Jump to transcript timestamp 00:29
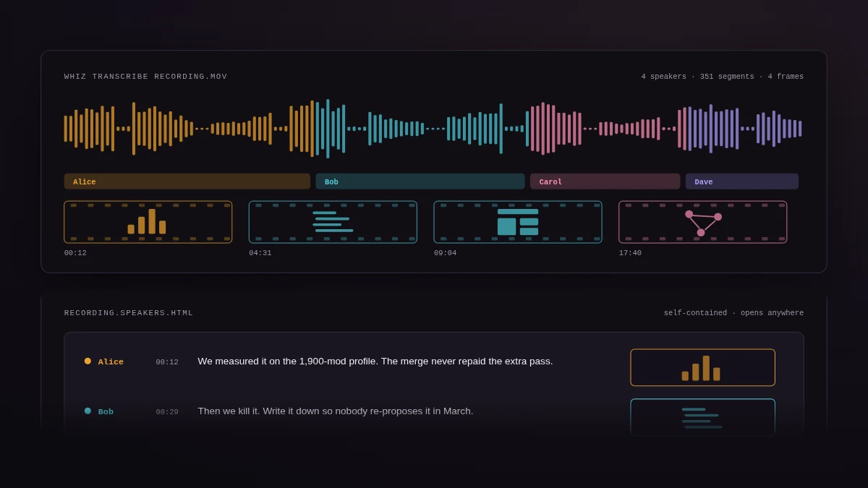This screenshot has width=868, height=488. (x=167, y=412)
